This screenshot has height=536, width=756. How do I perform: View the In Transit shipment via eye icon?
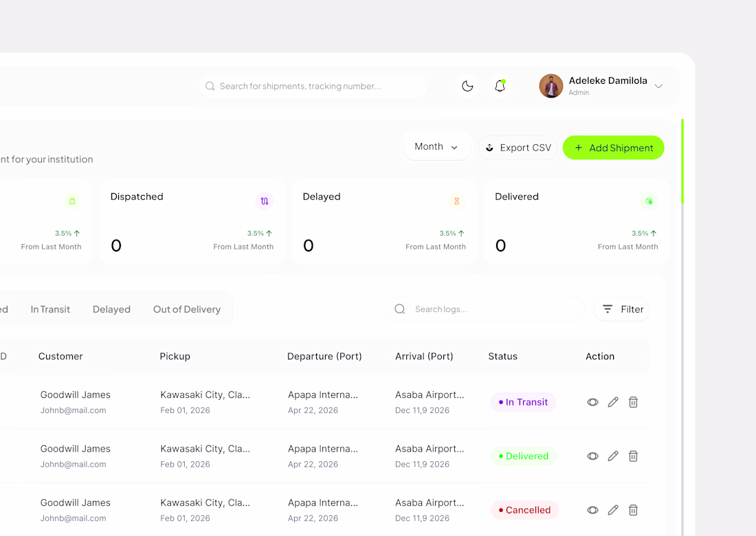coord(592,402)
